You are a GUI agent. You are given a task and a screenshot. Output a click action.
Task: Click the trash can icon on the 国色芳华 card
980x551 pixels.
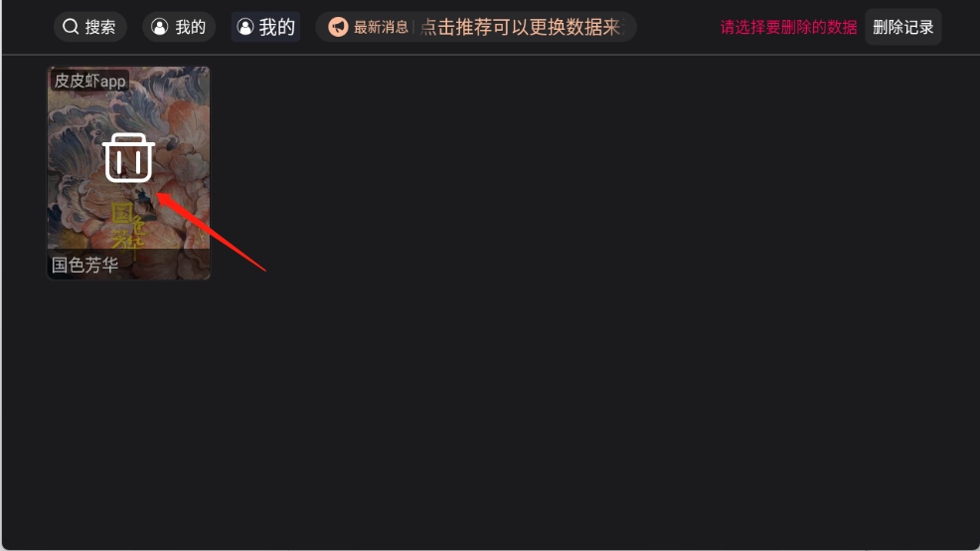click(128, 157)
